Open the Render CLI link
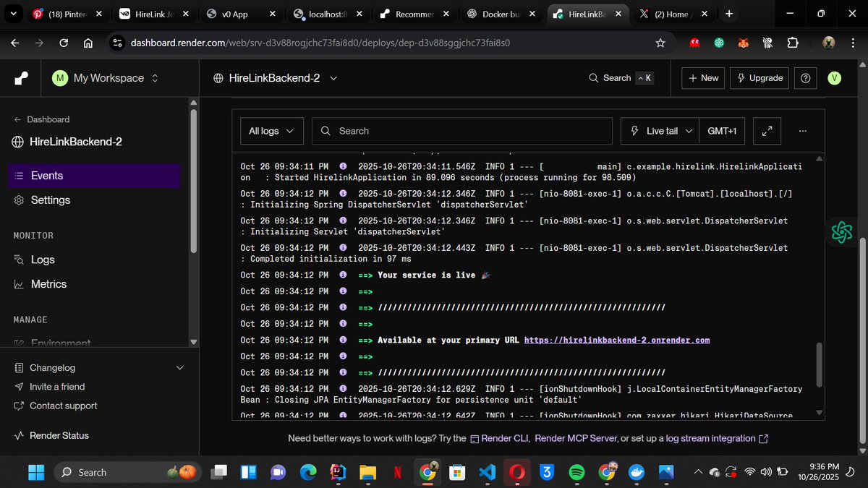 [x=499, y=438]
